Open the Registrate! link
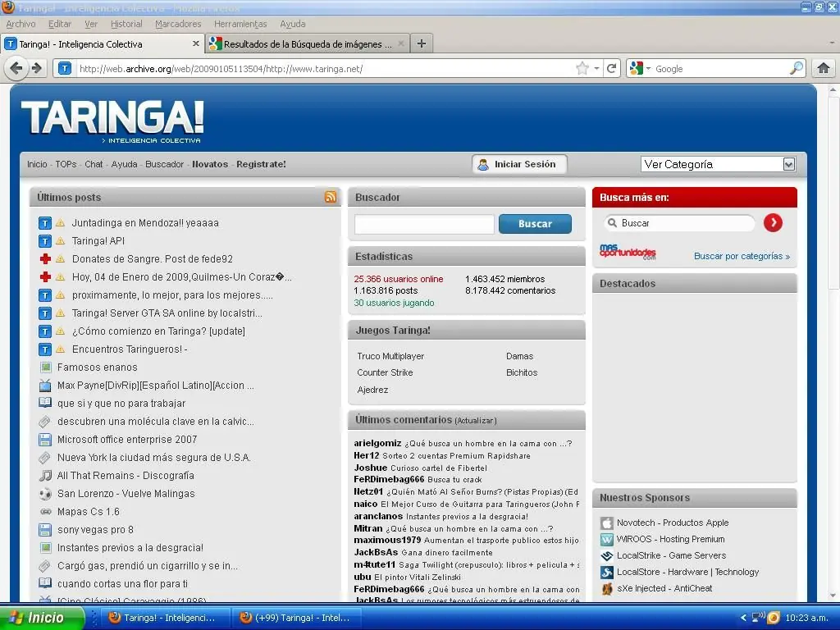Image resolution: width=840 pixels, height=630 pixels. tap(261, 164)
